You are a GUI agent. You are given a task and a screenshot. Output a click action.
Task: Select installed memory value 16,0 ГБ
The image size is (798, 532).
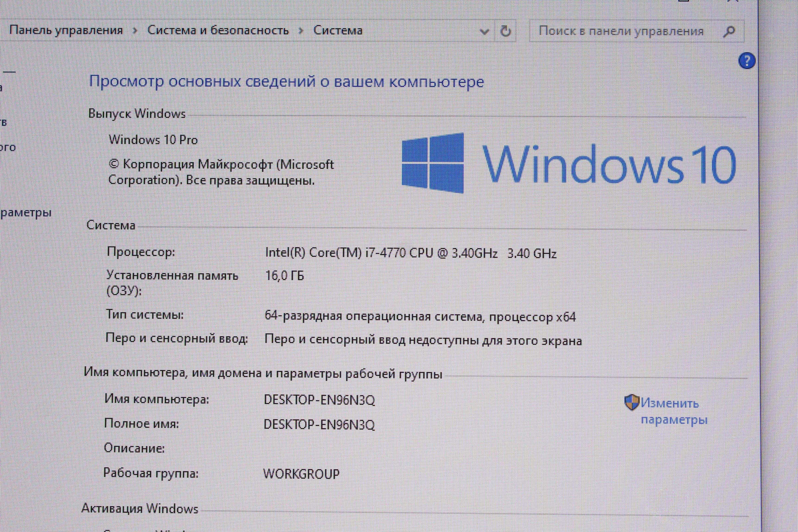[x=284, y=275]
